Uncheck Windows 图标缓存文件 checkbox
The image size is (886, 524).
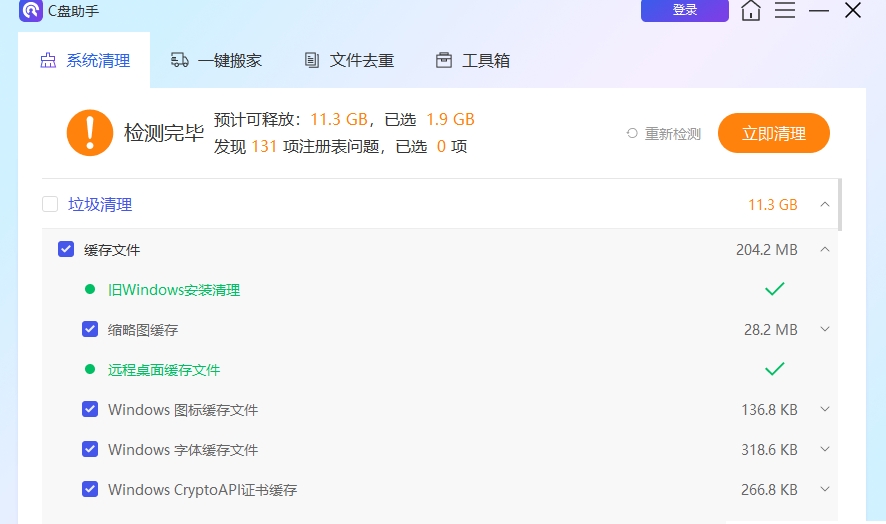(90, 409)
